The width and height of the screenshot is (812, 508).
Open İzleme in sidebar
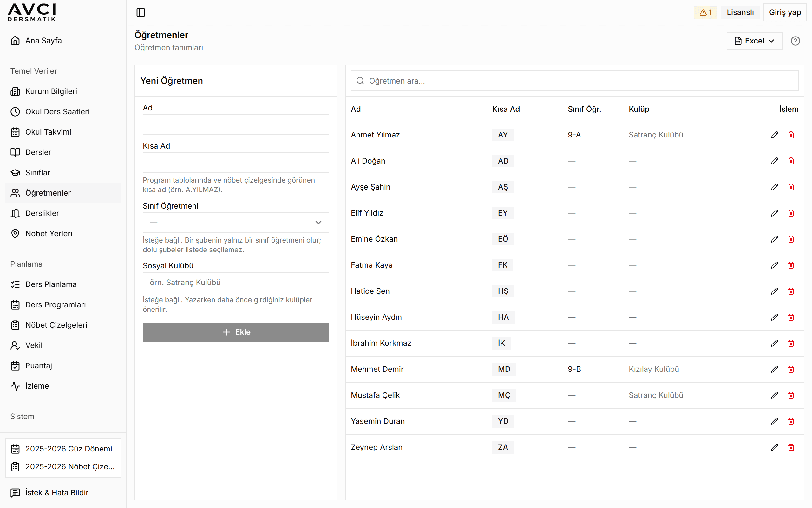(63, 386)
